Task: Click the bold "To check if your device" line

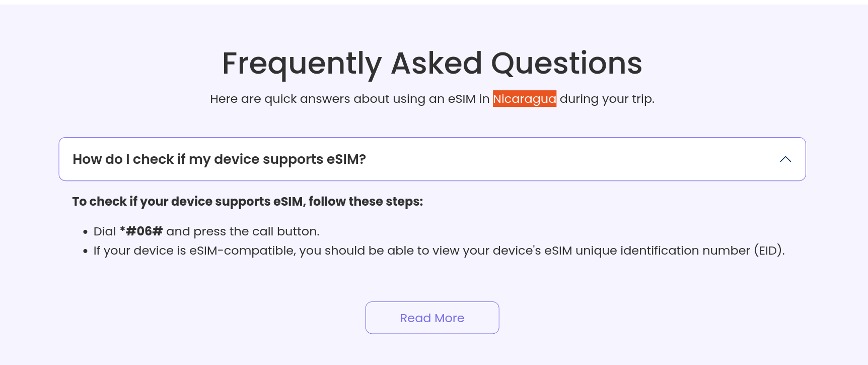Action: 247,202
